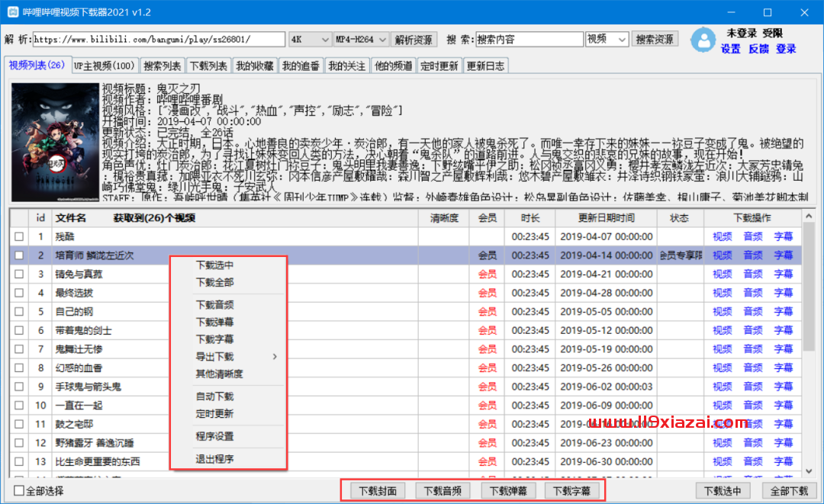Click the list scrollbar down arrow
This screenshot has width=824, height=504.
click(x=809, y=471)
